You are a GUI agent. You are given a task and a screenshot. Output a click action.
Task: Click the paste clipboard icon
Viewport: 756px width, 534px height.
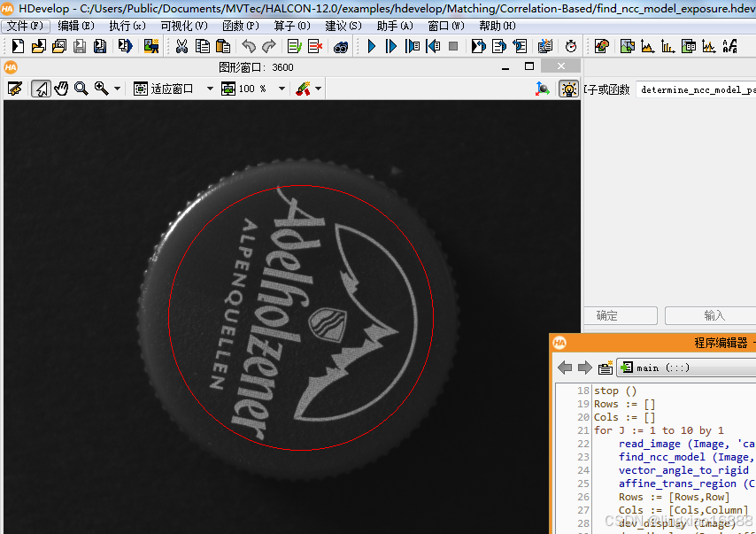(223, 46)
